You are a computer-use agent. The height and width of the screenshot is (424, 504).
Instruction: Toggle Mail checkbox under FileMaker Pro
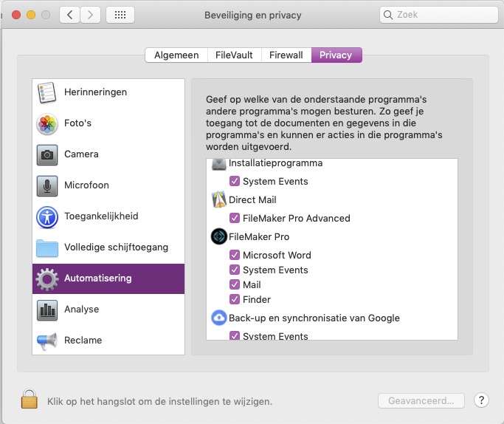tap(235, 284)
